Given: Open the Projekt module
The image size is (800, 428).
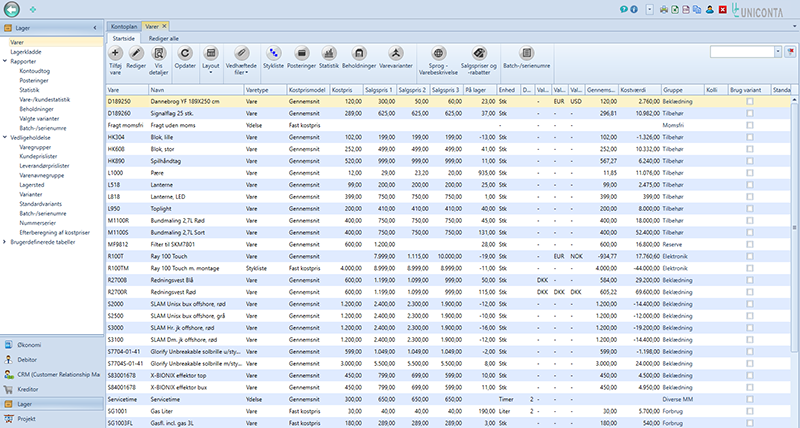Looking at the screenshot, I should tap(52, 419).
